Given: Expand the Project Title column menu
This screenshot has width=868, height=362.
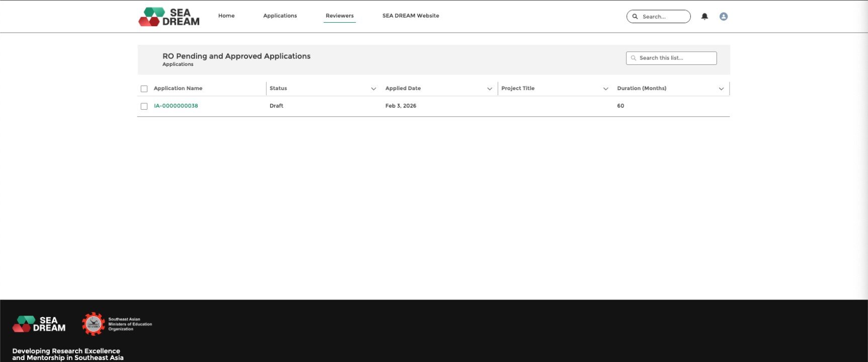Looking at the screenshot, I should (605, 89).
